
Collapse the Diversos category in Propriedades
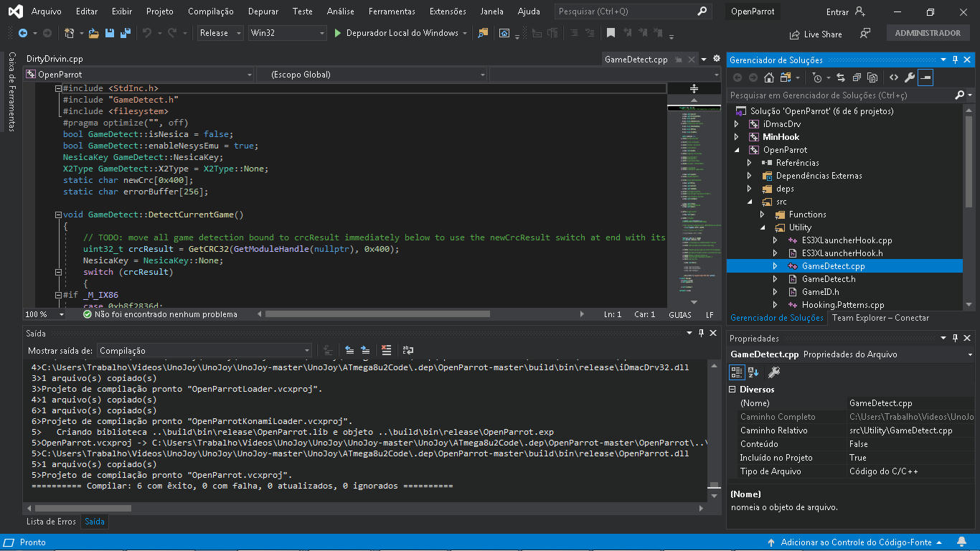(x=732, y=390)
